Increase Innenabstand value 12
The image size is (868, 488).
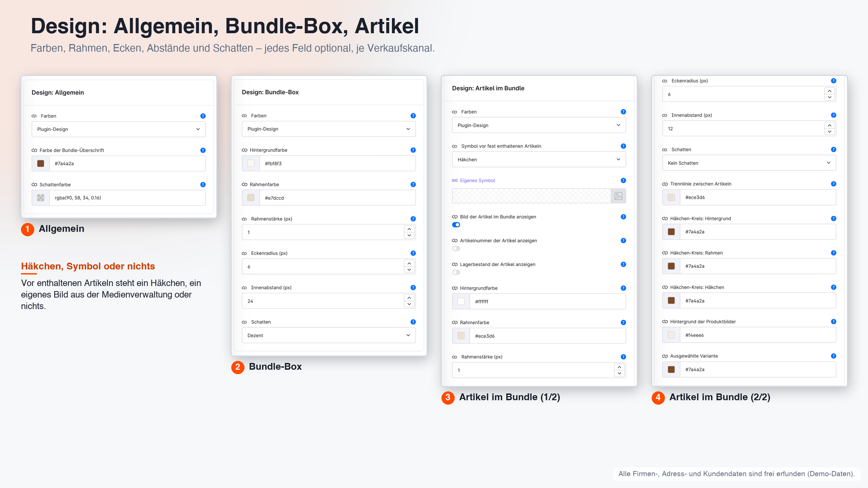(830, 125)
